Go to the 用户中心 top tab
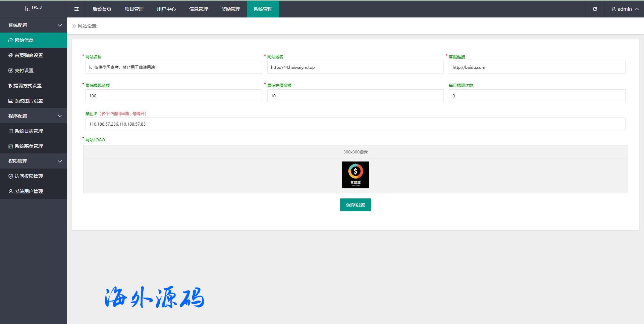This screenshot has width=644, height=324. (166, 9)
